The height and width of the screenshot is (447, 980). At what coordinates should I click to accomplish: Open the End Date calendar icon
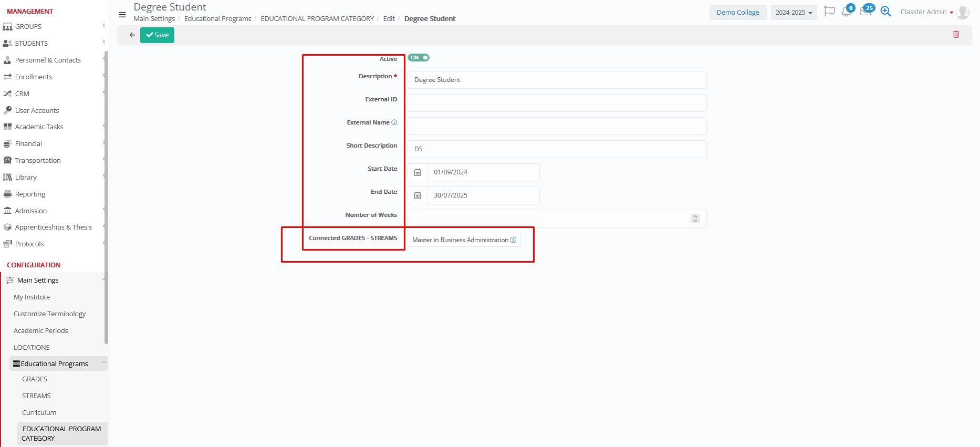coord(418,195)
